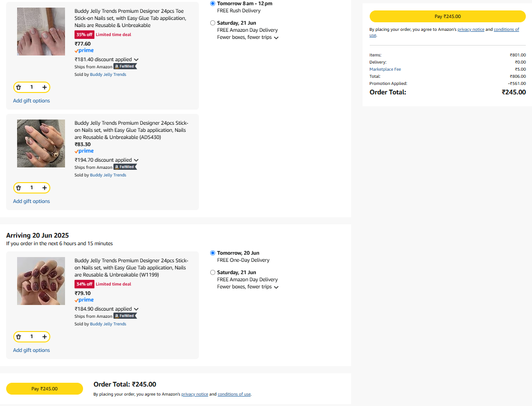Click 'If you order in the next 6 hours' text
532x406 pixels.
(x=59, y=243)
